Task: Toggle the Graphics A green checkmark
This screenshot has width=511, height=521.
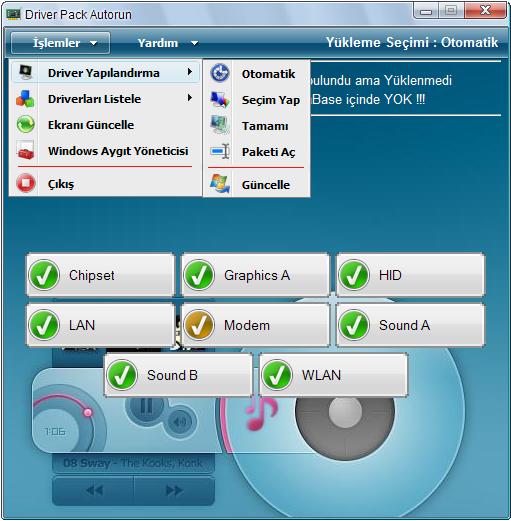Action: tap(199, 275)
